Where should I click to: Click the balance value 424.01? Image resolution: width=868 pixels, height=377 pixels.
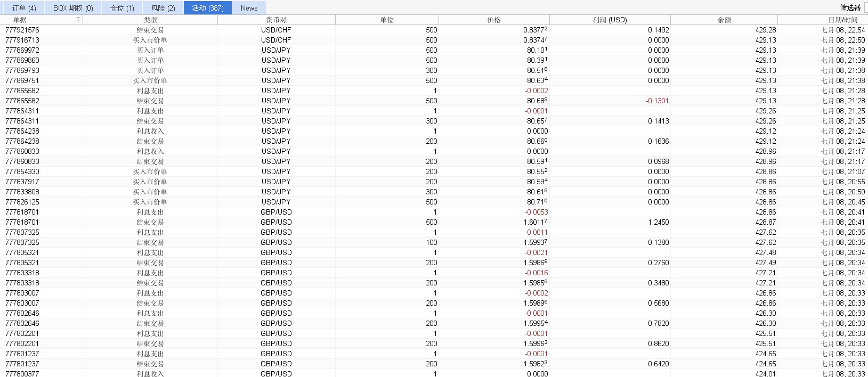click(766, 374)
